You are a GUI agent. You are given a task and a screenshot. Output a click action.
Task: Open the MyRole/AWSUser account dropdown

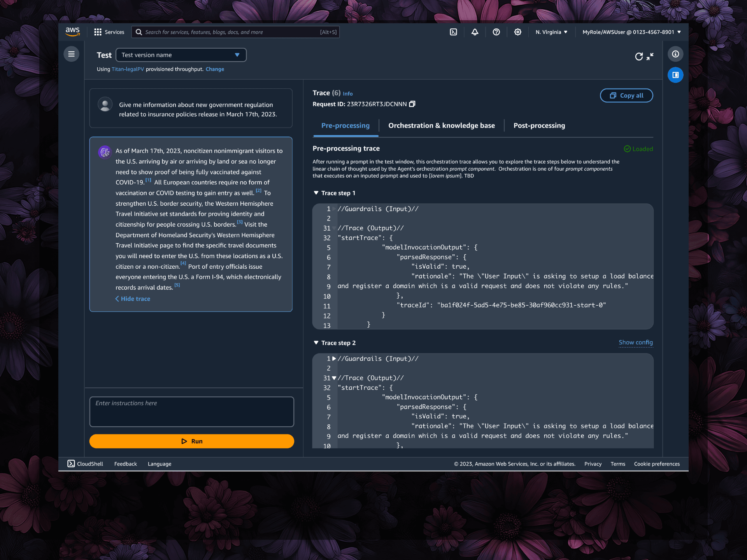pyautogui.click(x=631, y=32)
